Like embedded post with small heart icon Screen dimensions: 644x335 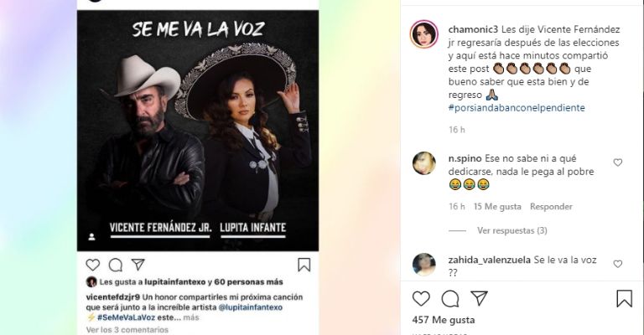[x=93, y=265]
